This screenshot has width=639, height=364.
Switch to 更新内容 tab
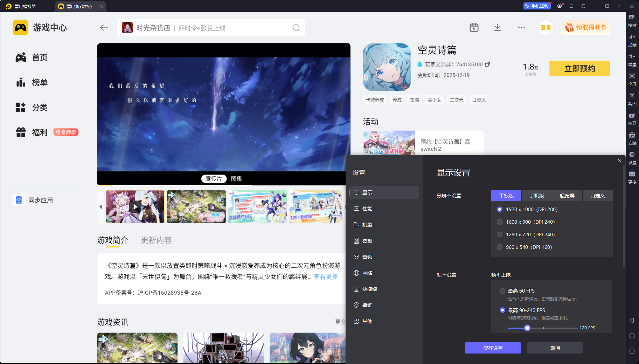156,240
